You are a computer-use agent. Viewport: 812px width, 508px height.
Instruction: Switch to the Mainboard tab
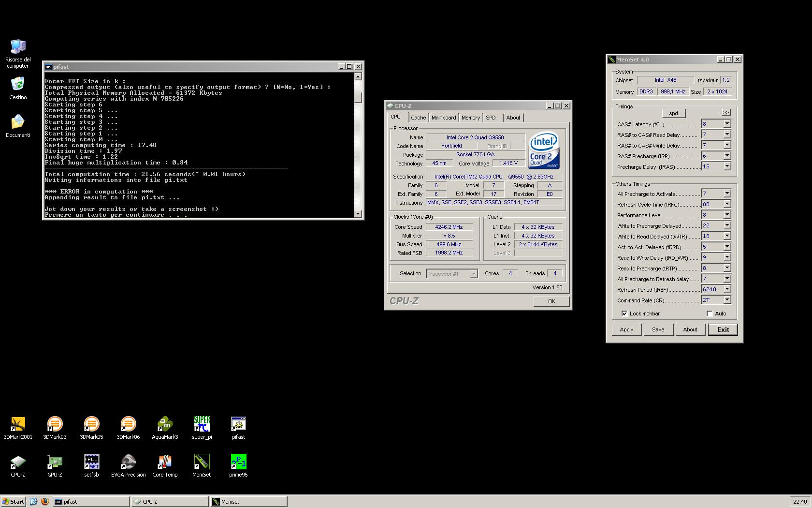click(x=444, y=118)
